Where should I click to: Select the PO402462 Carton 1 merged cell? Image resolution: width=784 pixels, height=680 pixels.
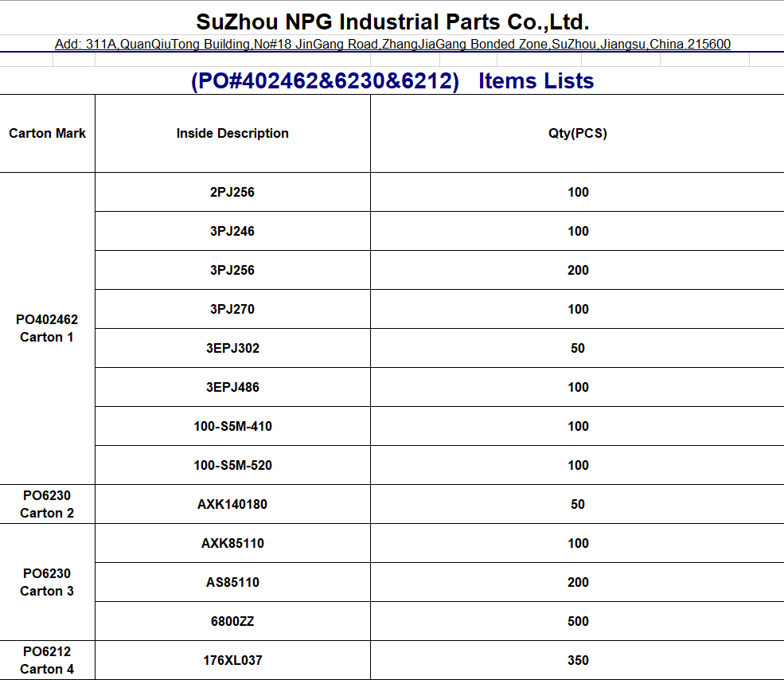pos(48,328)
